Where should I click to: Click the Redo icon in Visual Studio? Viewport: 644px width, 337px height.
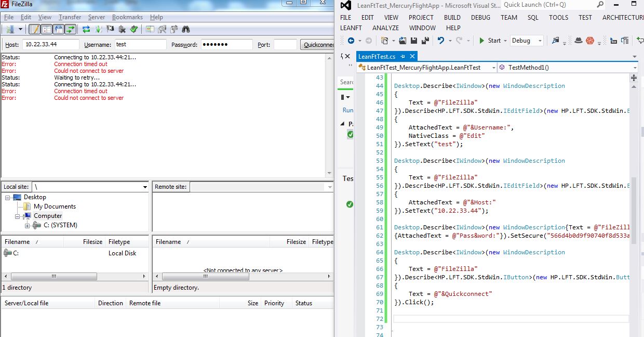coord(459,41)
